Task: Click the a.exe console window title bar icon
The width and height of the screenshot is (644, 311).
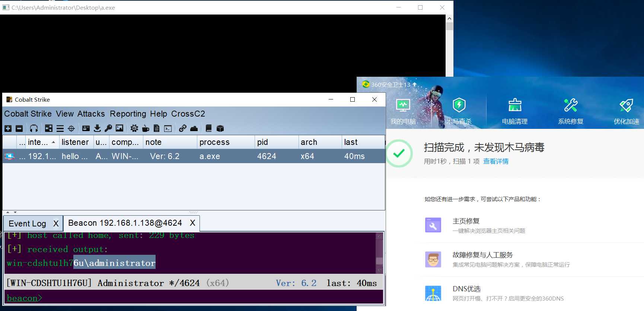Action: 6,7
